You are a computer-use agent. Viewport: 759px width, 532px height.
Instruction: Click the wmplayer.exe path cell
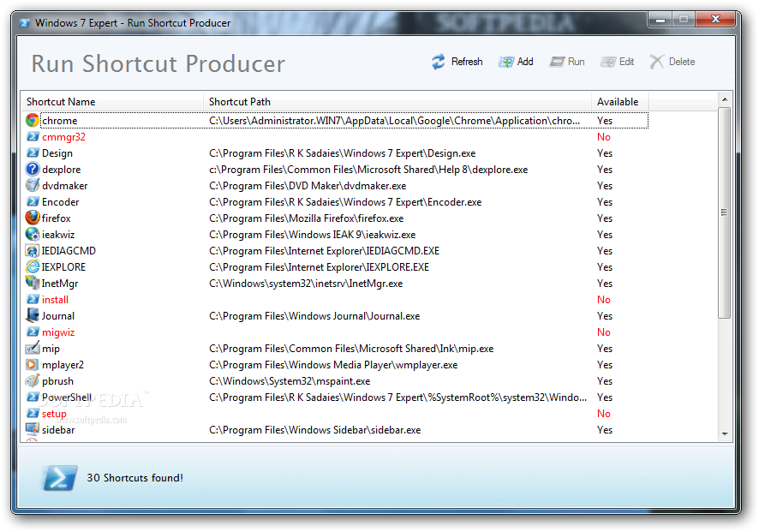click(333, 365)
